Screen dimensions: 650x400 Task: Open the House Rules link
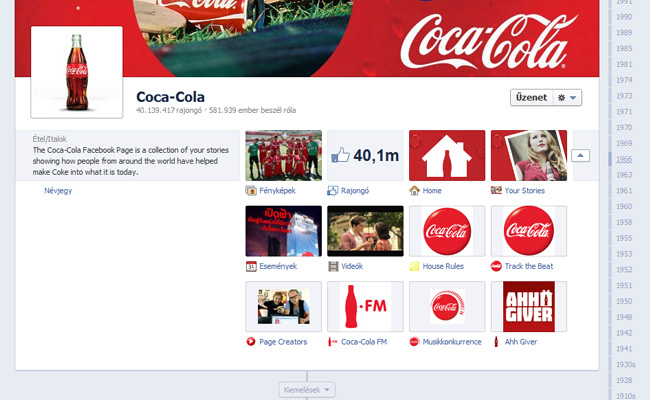(443, 266)
